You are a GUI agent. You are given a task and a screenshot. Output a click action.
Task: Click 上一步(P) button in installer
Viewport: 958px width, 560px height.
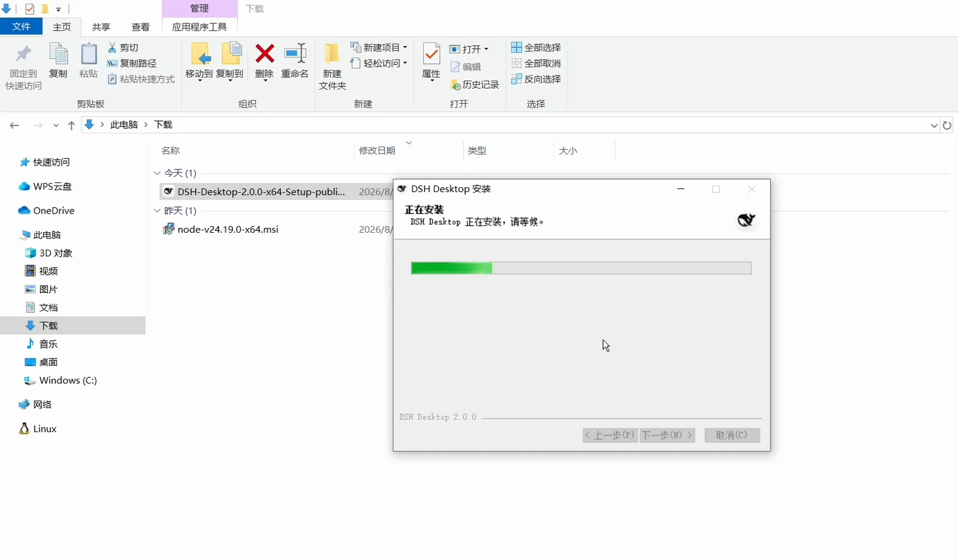[611, 435]
